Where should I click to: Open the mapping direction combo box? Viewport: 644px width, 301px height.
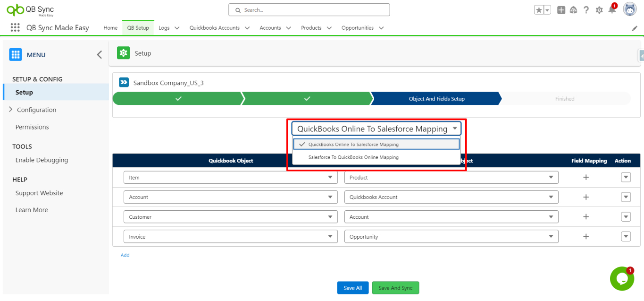(x=376, y=129)
